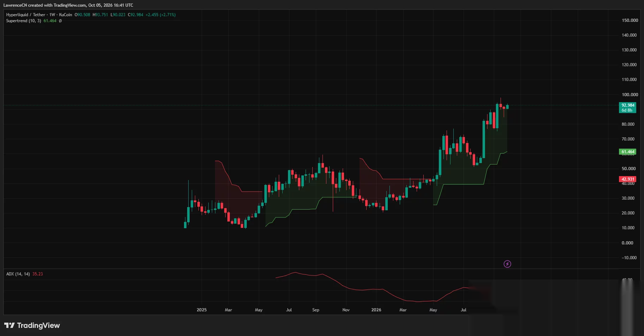Click the red 42.931 axis label
644x336 pixels.
click(628, 179)
